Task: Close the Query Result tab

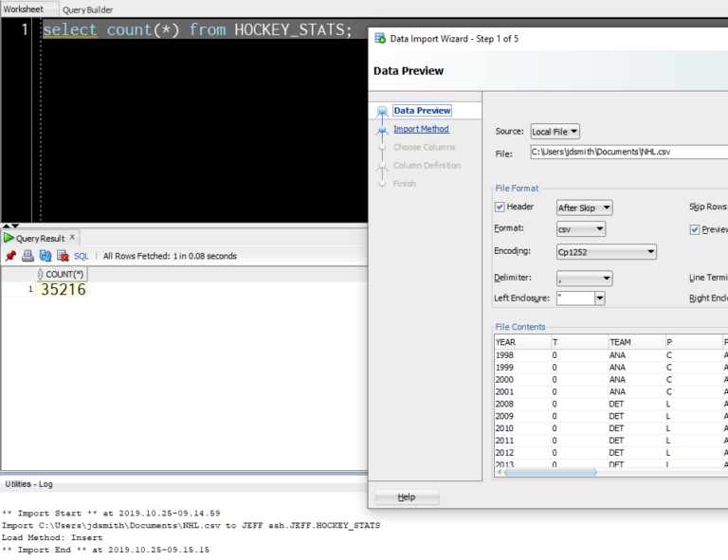Action: (x=72, y=238)
